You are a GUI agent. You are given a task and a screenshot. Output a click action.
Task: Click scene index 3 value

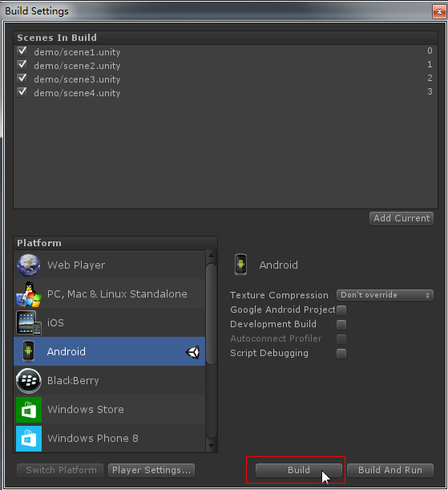[x=430, y=91]
